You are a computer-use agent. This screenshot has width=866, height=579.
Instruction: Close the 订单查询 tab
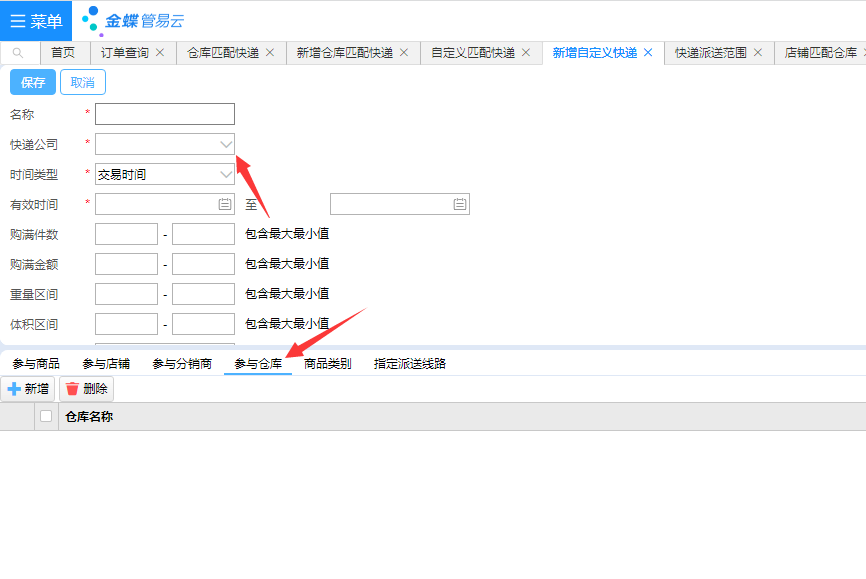click(160, 53)
